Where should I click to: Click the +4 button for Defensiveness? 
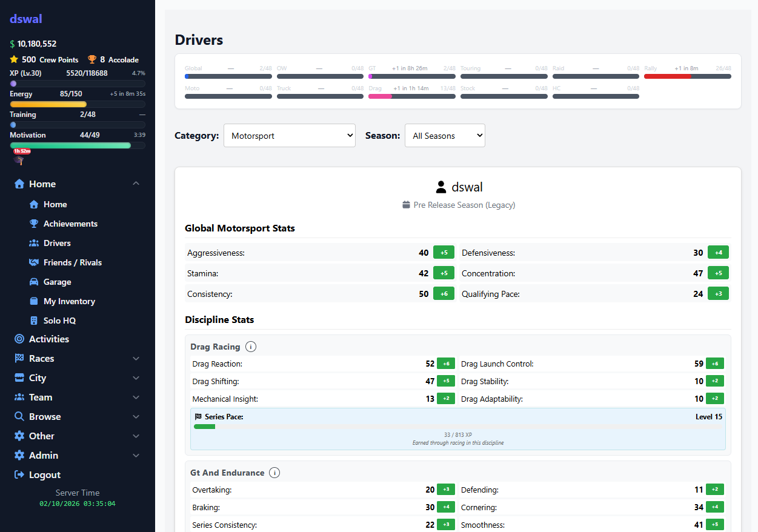718,253
